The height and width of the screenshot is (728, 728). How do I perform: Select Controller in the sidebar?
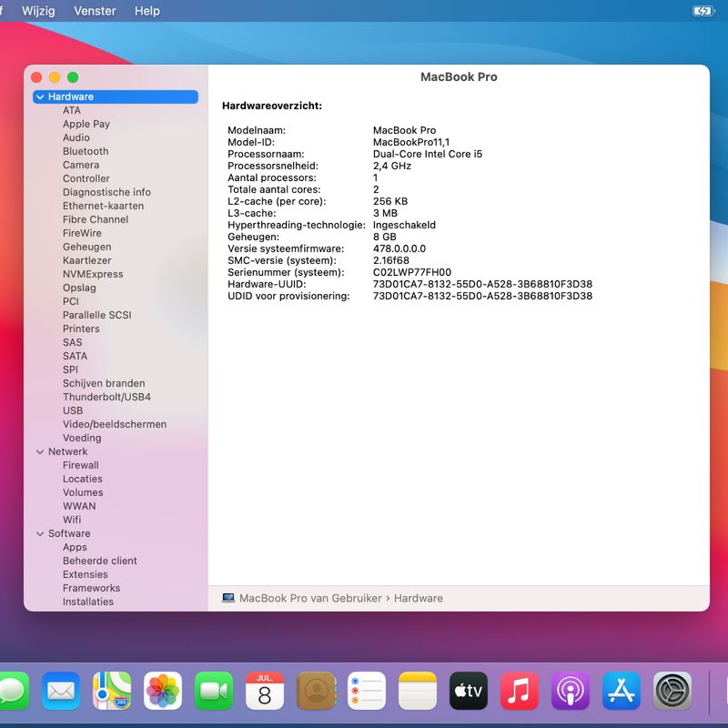point(86,178)
